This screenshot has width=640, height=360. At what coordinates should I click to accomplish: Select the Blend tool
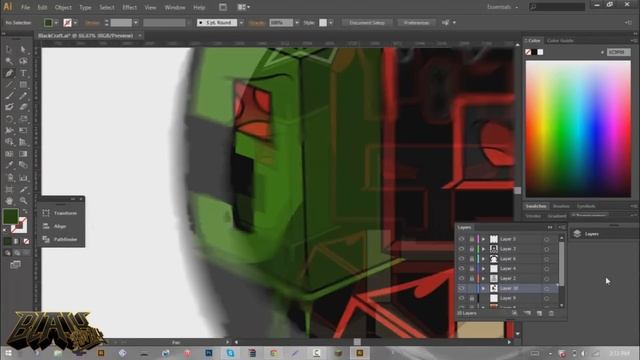(x=23, y=165)
